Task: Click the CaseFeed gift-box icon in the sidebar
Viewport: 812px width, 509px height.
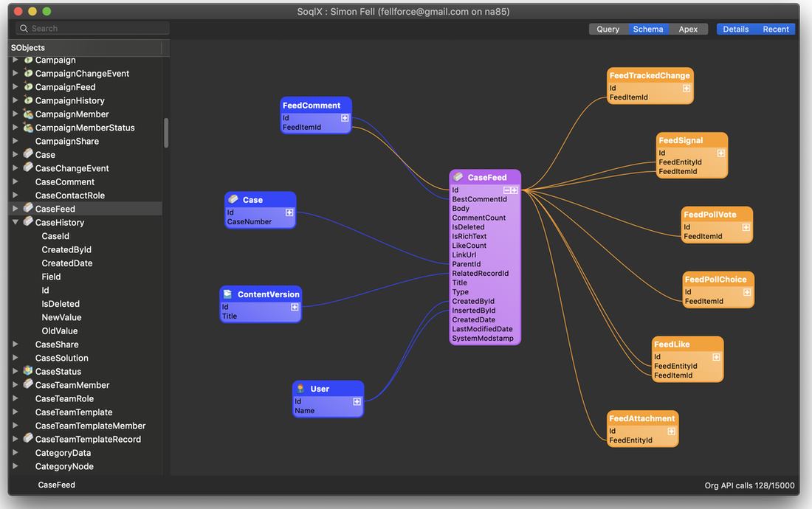Action: click(x=27, y=208)
